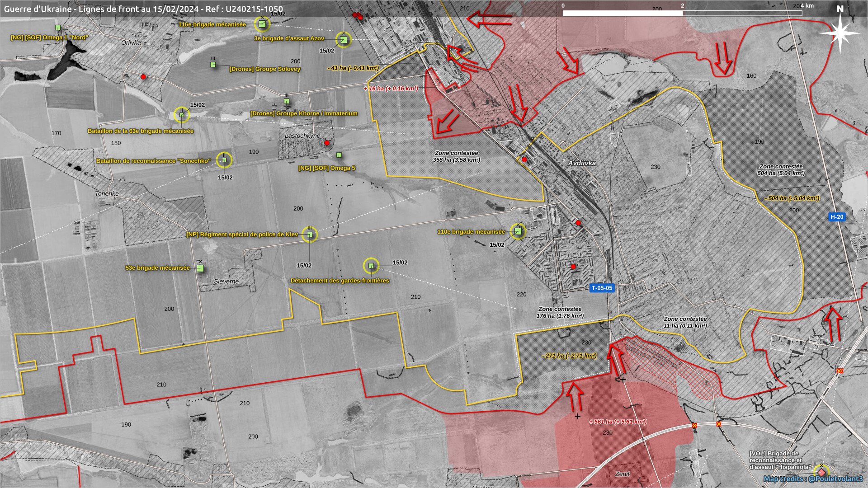Viewport: 868px width, 488px height.
Task: Click the Omega 1 "Nord" unit square
Action: coord(58,28)
